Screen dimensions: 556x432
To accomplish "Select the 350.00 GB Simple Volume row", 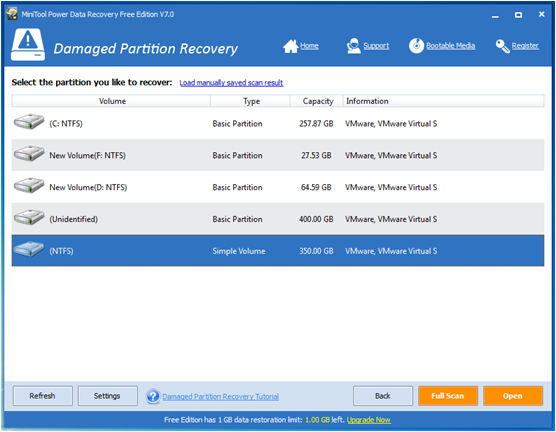I will point(278,250).
